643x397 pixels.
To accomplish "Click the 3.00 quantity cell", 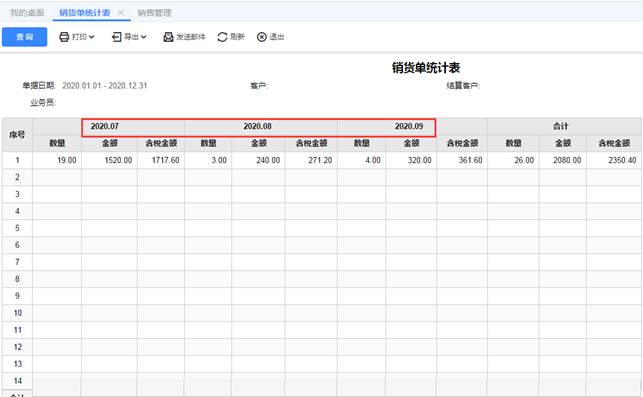I will tap(208, 160).
